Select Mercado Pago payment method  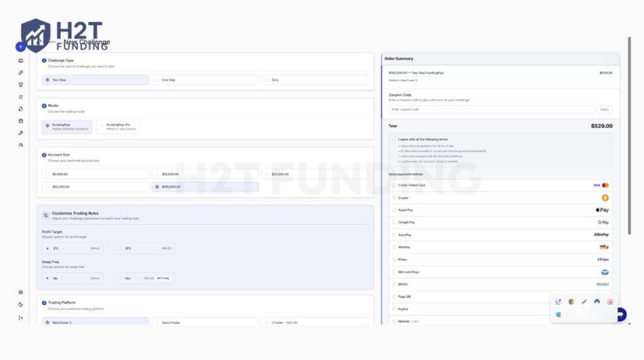(x=500, y=272)
